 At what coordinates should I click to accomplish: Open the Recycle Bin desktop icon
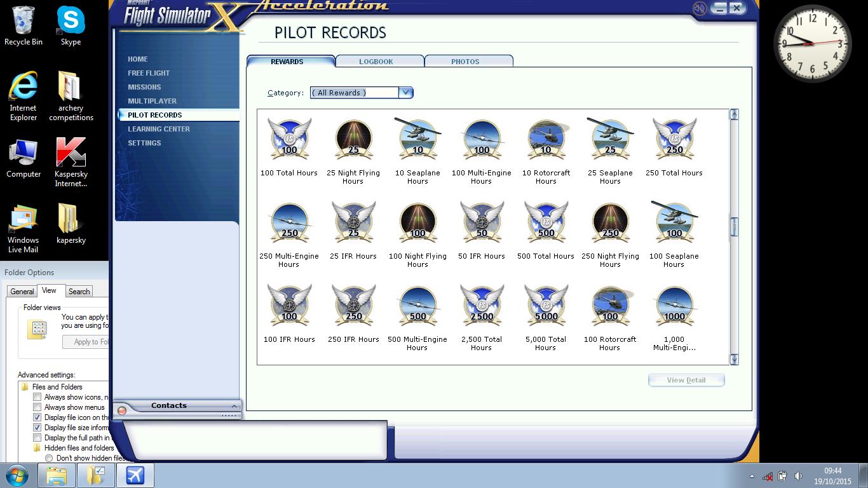coord(24,26)
